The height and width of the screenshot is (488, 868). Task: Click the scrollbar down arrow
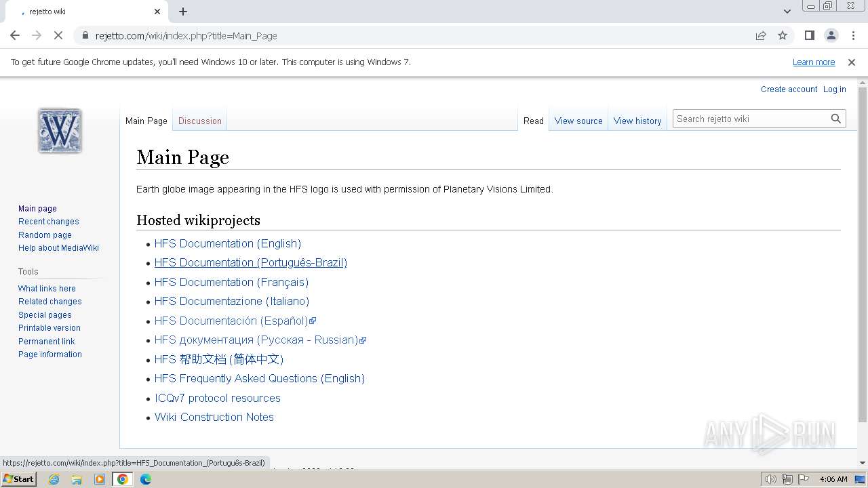click(x=863, y=463)
